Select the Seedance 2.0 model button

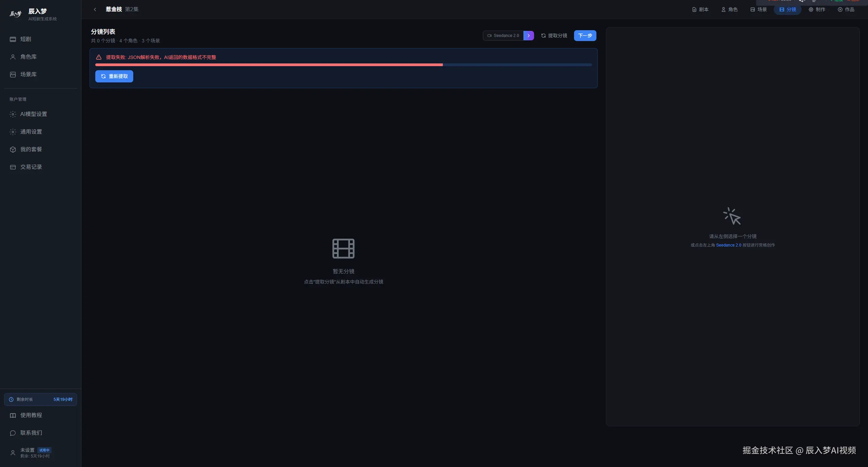[x=503, y=36]
